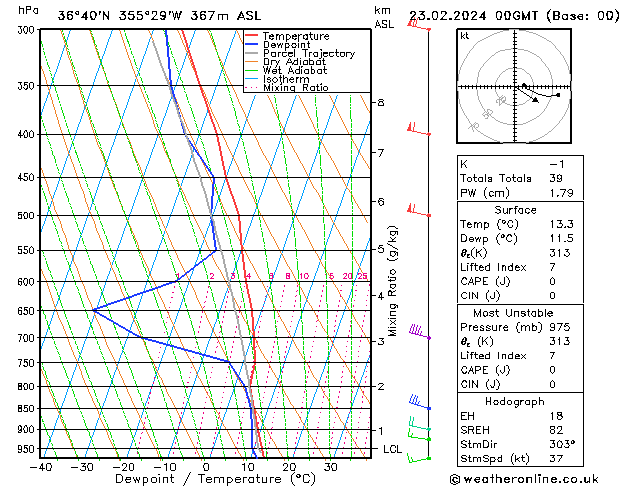The height and width of the screenshot is (486, 629).
Task: Click the blue wind barb at 850 hPa
Action: (419, 403)
